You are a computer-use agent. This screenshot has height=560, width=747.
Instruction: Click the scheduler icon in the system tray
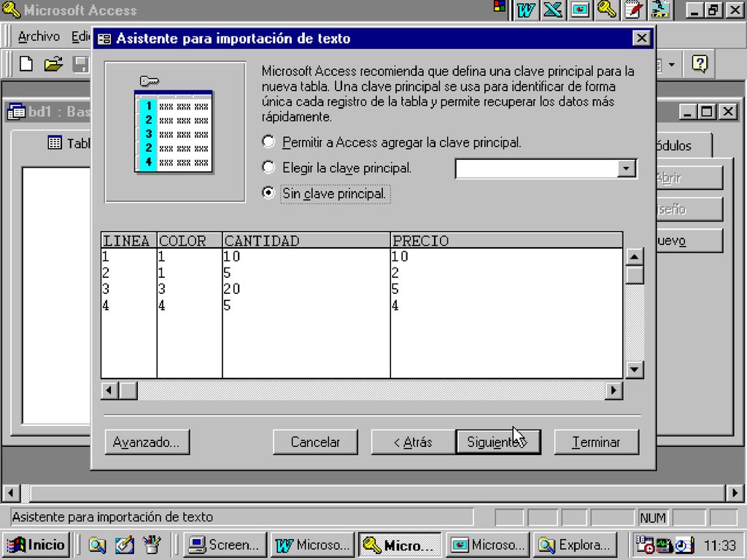[645, 544]
